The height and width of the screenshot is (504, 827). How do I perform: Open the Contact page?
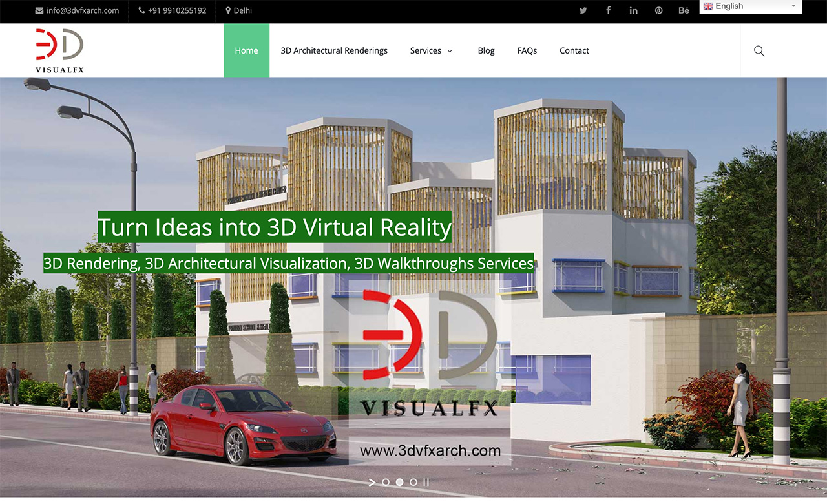574,50
